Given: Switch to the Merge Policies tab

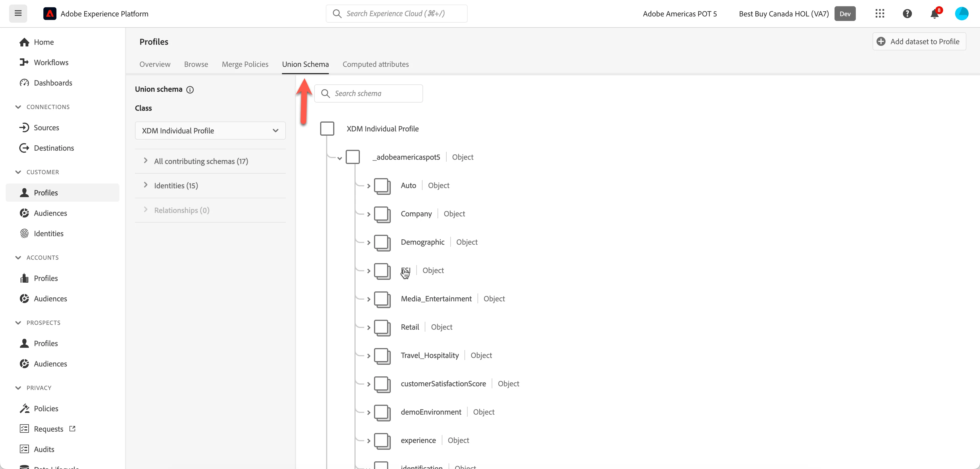Looking at the screenshot, I should tap(245, 64).
